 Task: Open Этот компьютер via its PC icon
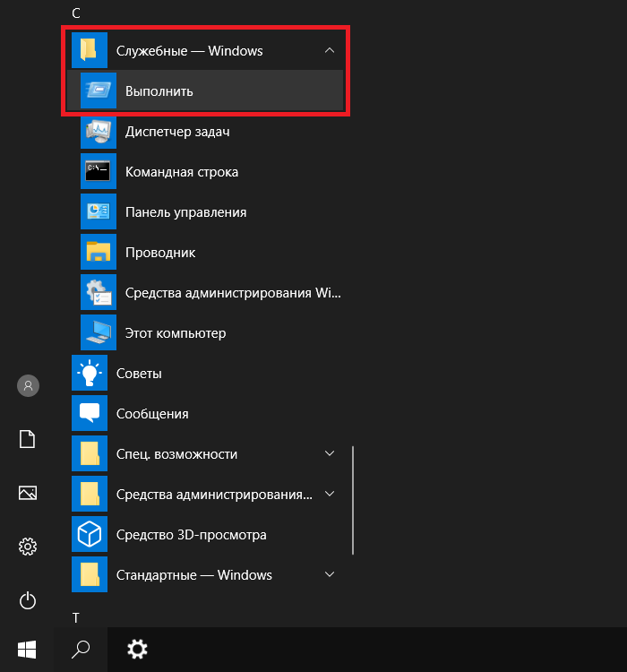99,332
